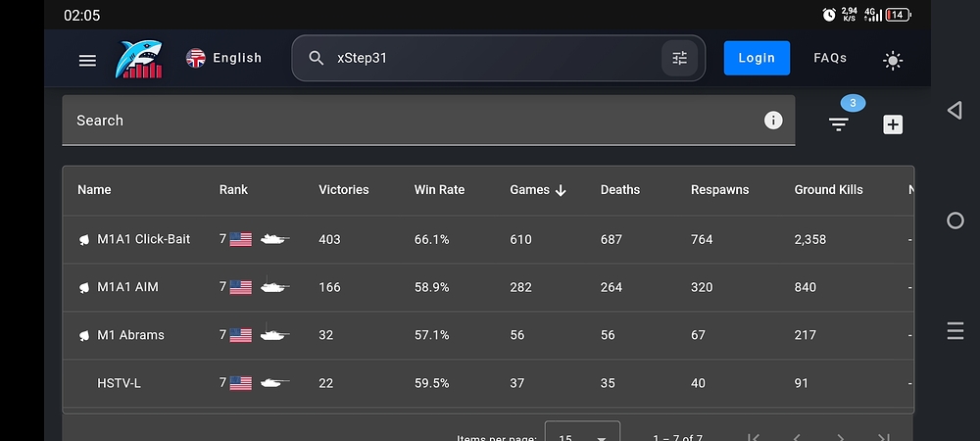The width and height of the screenshot is (980, 441).
Task: Click the 59.5% win rate cell
Action: [x=432, y=383]
